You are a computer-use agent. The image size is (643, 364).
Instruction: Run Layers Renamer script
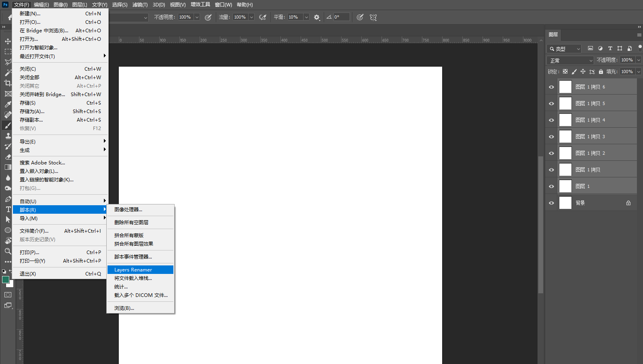141,269
